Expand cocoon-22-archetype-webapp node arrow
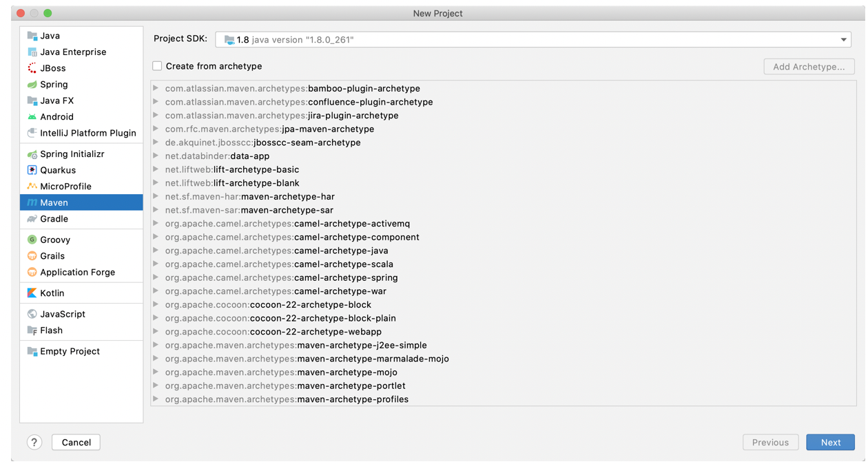The image size is (868, 464). 156,331
